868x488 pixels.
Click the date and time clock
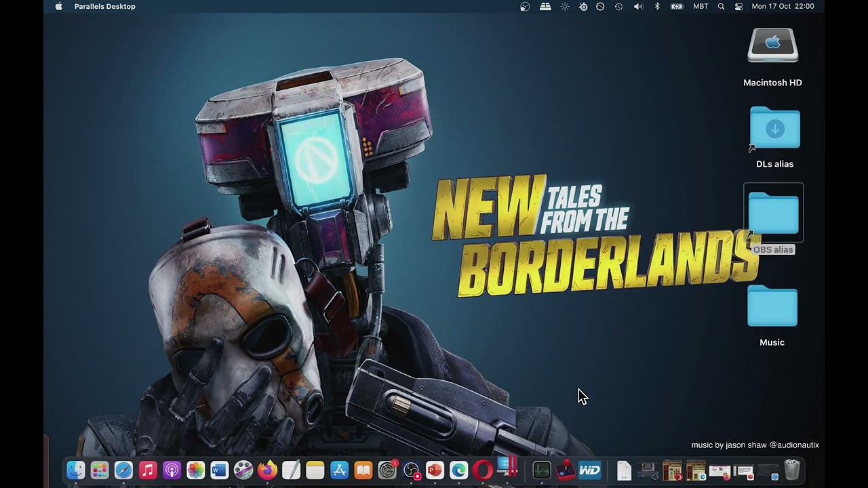click(783, 6)
